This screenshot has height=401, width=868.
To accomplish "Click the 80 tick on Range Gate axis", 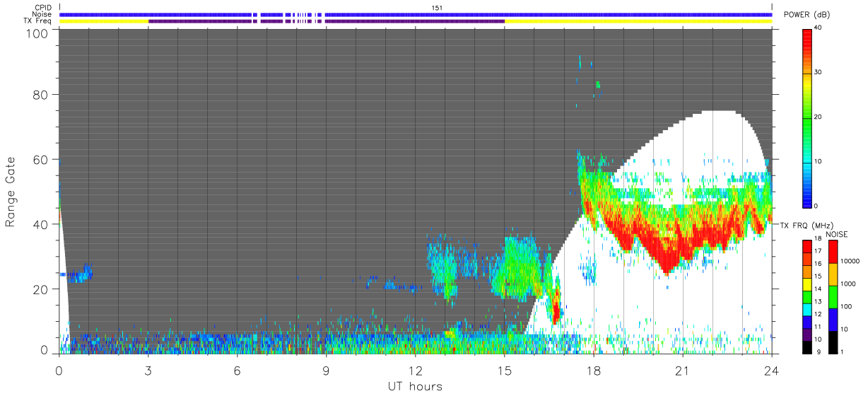I will (x=41, y=94).
